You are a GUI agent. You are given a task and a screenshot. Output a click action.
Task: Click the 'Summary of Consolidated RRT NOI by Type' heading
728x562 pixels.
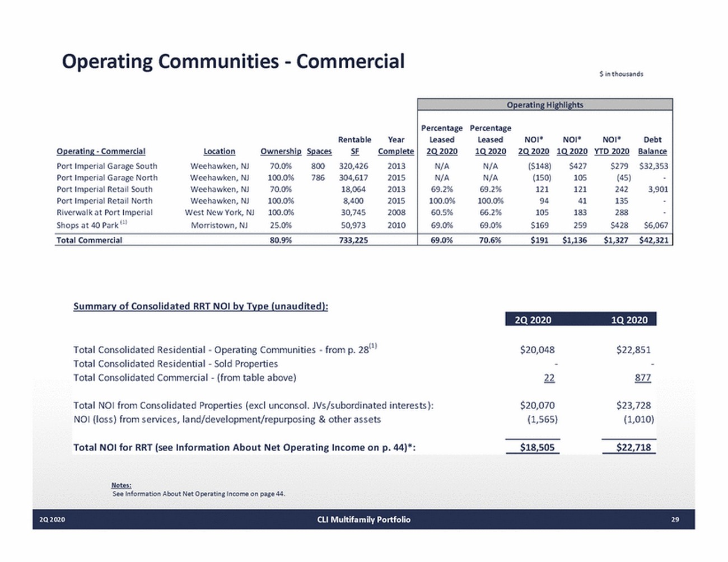point(200,306)
